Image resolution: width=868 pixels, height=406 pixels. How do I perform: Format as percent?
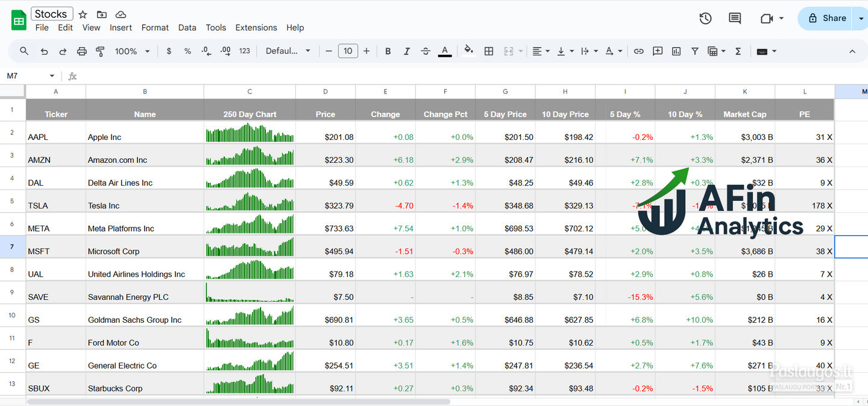point(187,51)
